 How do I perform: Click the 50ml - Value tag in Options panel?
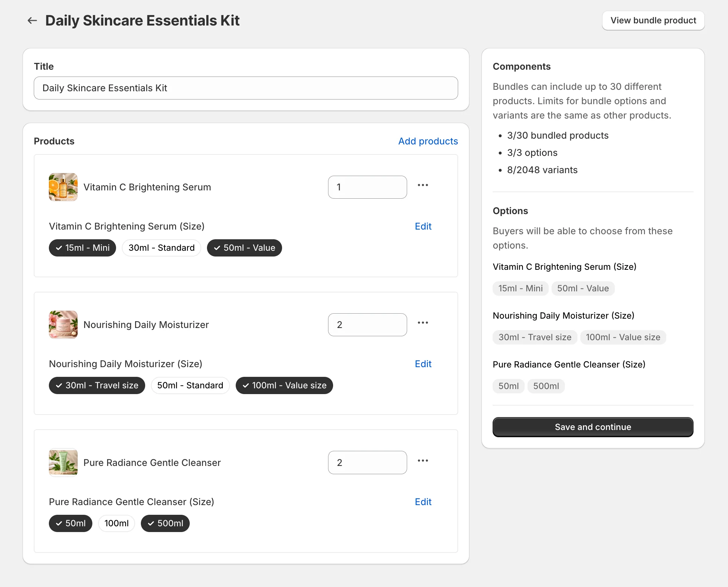click(583, 288)
